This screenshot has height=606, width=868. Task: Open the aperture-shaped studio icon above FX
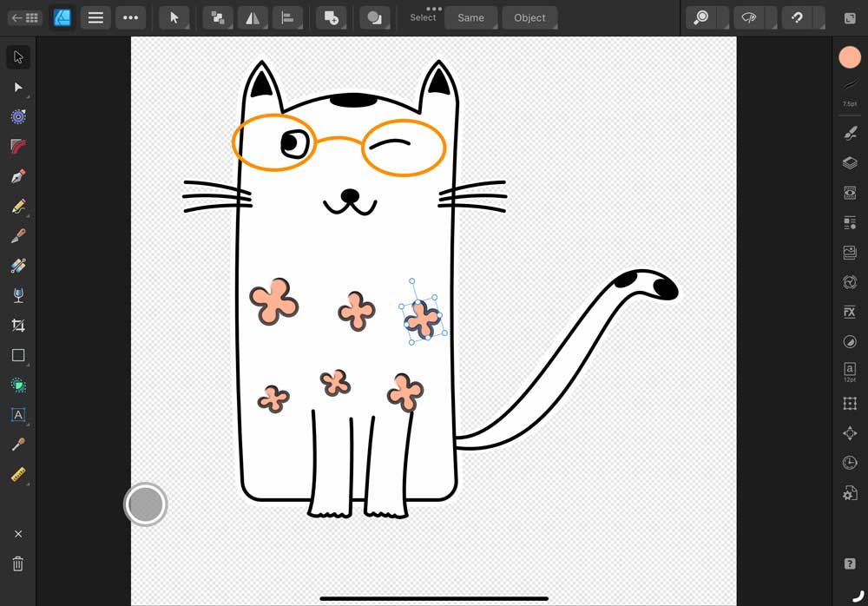(850, 282)
